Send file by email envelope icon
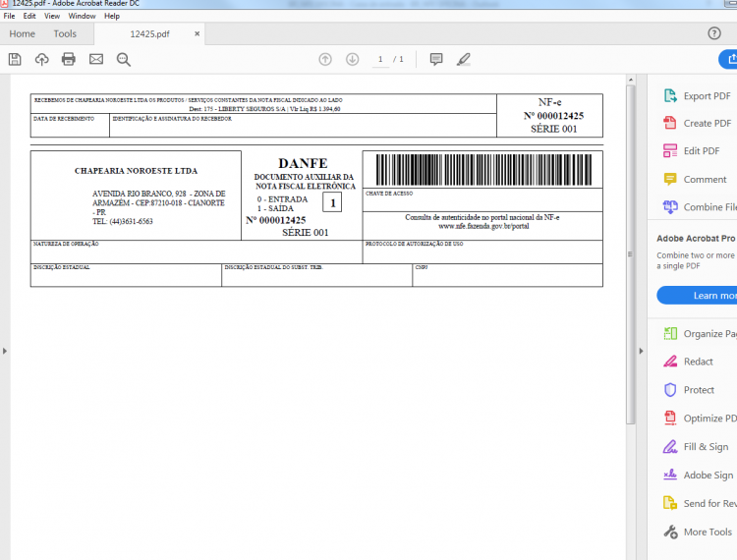Viewport: 737px width, 560px height. pos(96,59)
